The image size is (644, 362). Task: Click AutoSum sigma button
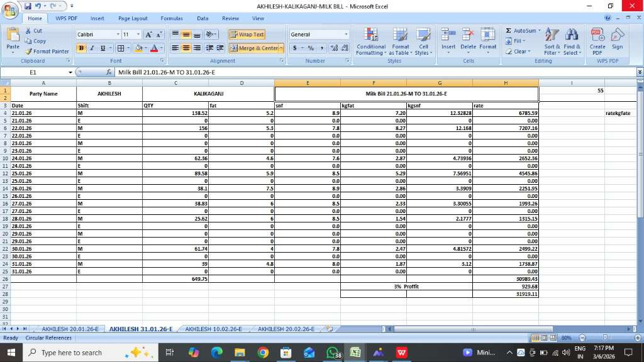(520, 31)
